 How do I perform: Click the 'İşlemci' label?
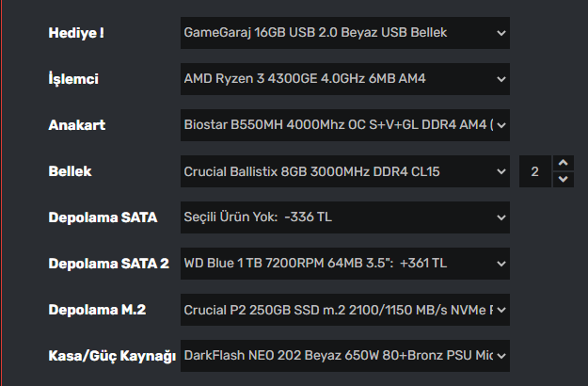coord(74,79)
